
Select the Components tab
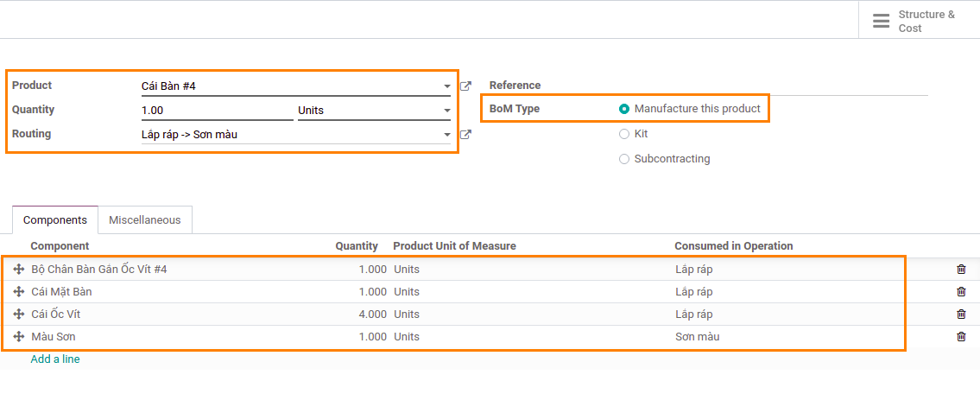pos(55,219)
